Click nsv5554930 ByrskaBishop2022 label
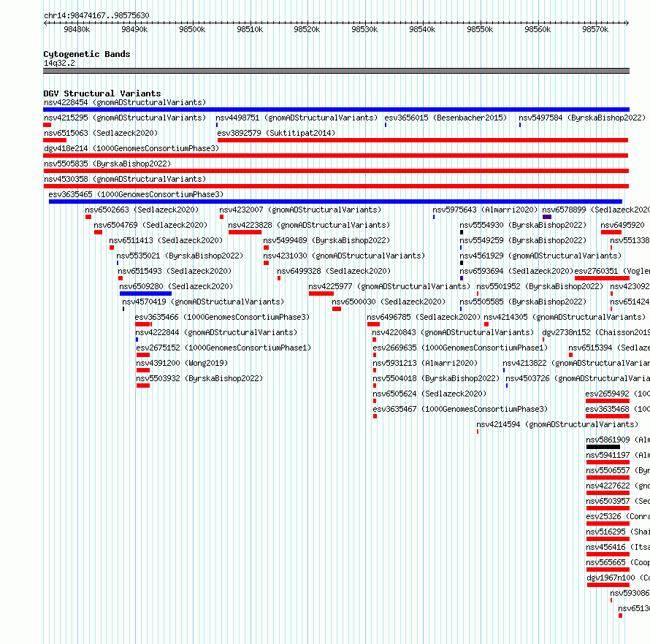 pyautogui.click(x=523, y=225)
